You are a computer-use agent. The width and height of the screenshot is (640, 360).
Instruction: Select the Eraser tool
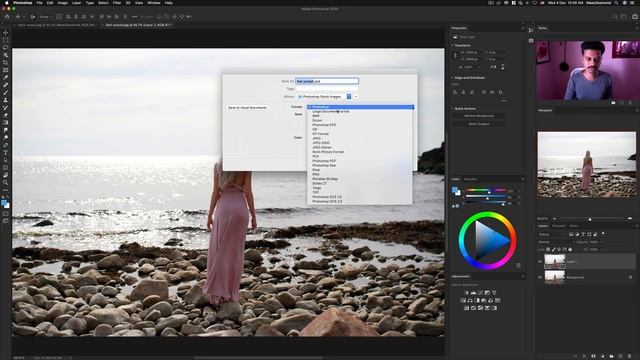point(5,115)
